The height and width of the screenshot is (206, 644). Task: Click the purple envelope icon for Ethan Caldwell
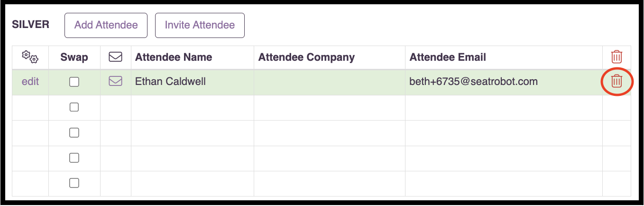(x=115, y=82)
